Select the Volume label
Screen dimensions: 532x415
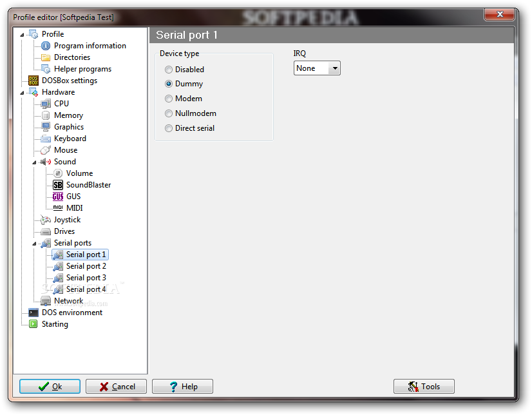click(x=80, y=173)
